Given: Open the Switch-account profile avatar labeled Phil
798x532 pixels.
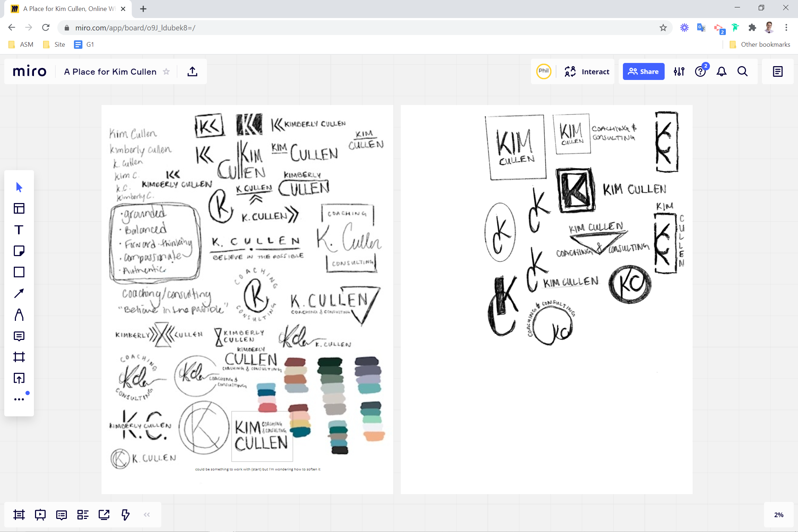Looking at the screenshot, I should coord(543,71).
